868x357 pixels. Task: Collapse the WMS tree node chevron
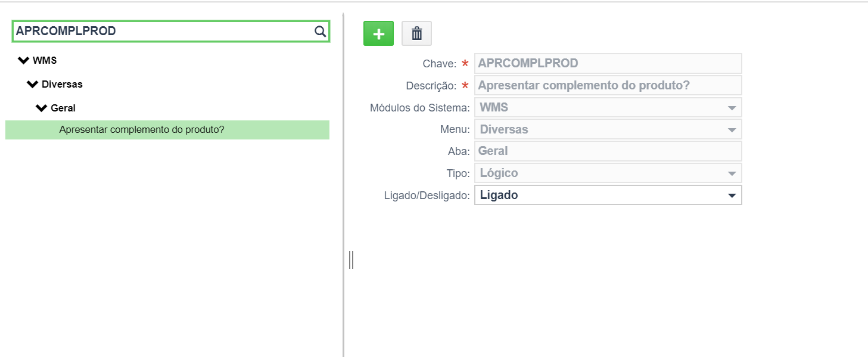pos(24,60)
